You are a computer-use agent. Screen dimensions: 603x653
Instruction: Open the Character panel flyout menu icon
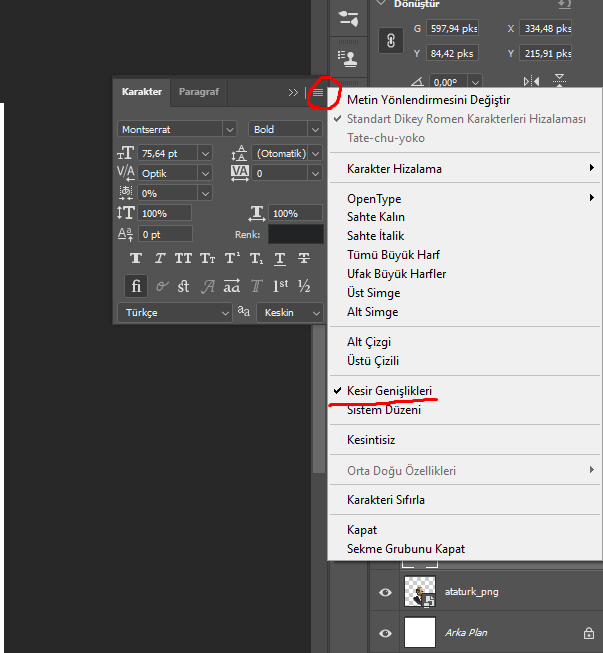point(318,92)
